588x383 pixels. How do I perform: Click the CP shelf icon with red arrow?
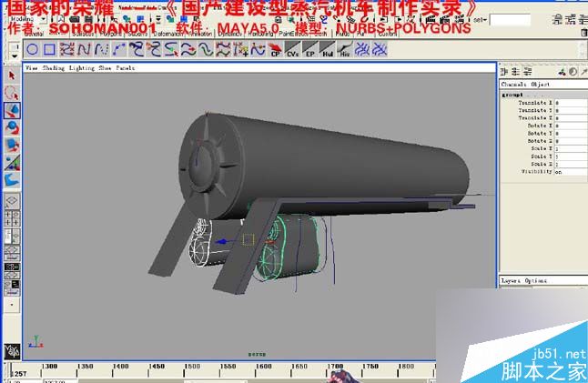[275, 49]
